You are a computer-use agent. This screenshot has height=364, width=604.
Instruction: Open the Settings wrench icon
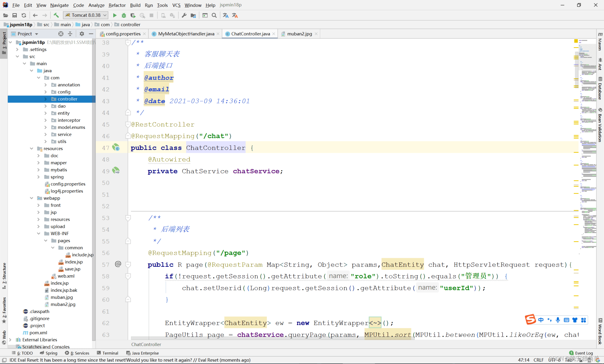pyautogui.click(x=184, y=15)
